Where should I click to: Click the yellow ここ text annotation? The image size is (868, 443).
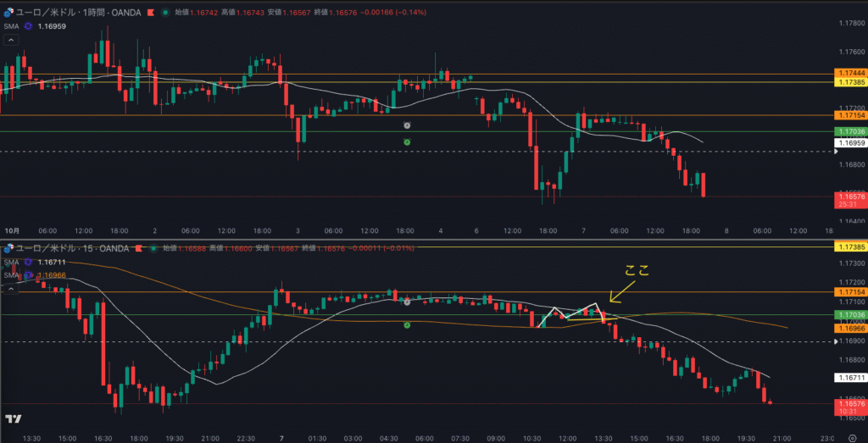637,273
